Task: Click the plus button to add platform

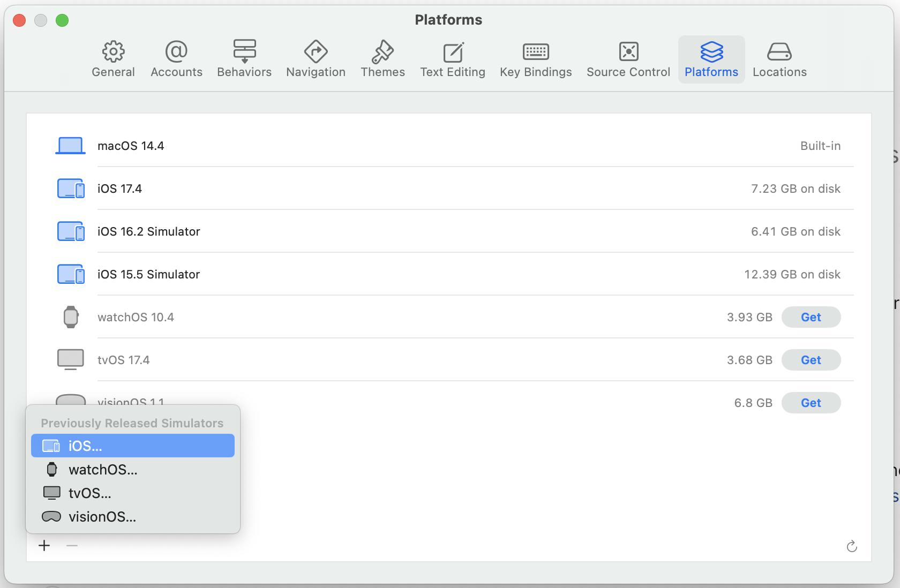Action: pyautogui.click(x=44, y=546)
